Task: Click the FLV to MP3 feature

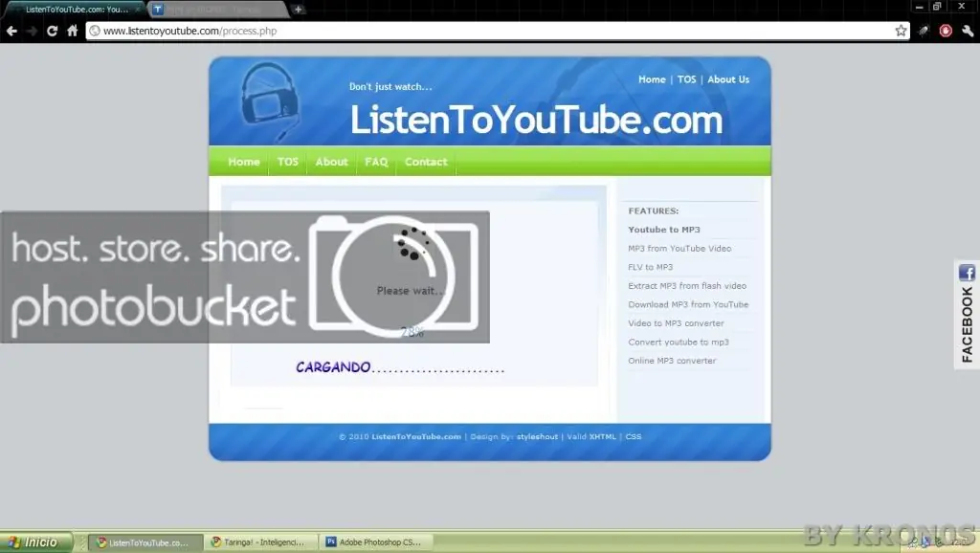Action: coord(650,267)
